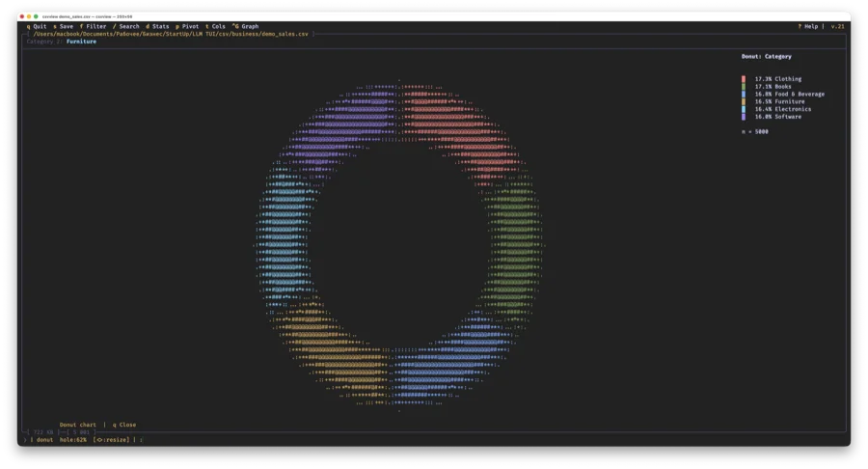Close the donut chart via 'q Close'
868x469 pixels.
click(x=124, y=425)
